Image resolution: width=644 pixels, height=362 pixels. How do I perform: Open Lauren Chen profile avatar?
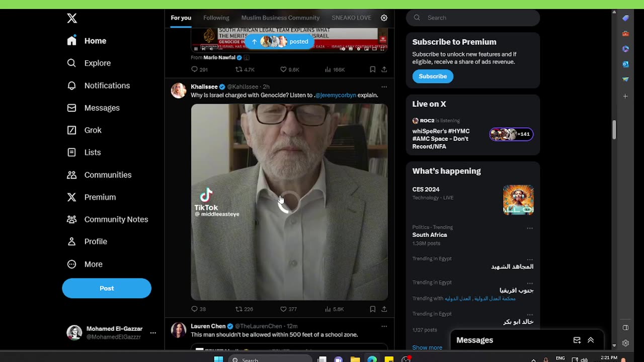(179, 330)
